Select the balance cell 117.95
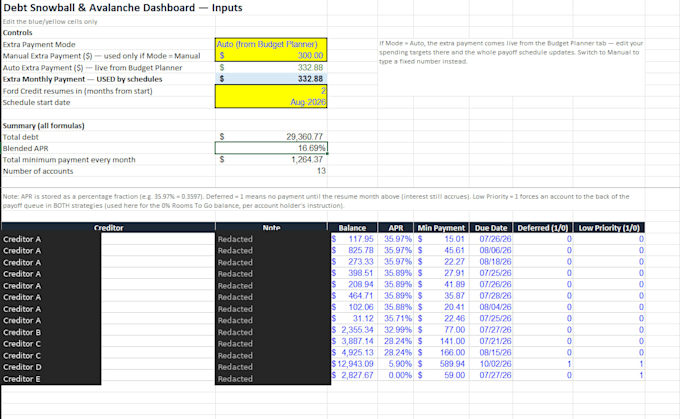680x419 pixels. 352,239
